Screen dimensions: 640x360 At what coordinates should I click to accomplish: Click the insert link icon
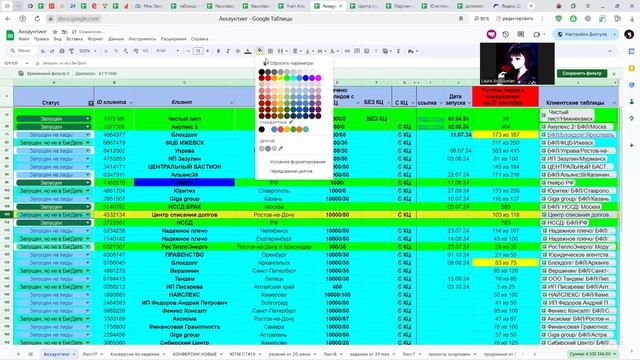coord(347,51)
